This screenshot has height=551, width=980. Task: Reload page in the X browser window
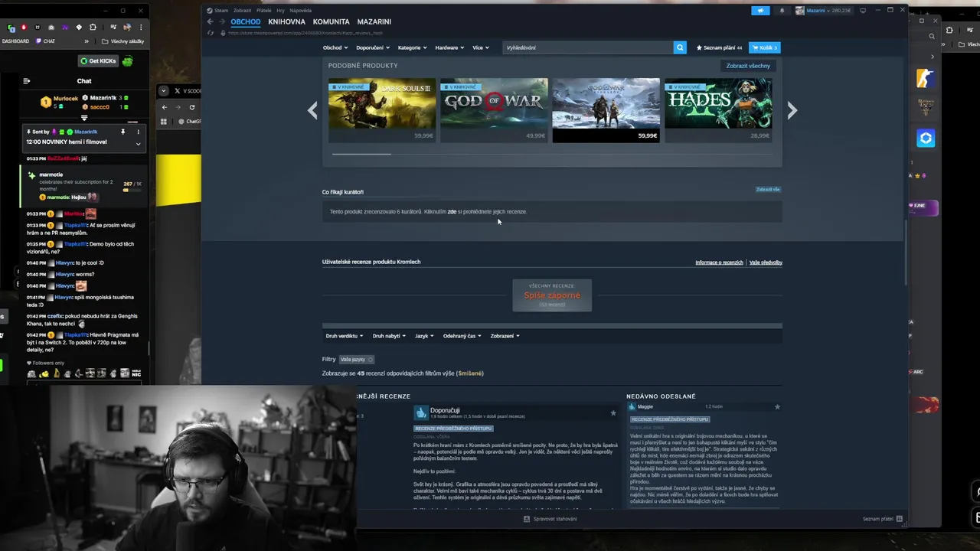point(191,107)
